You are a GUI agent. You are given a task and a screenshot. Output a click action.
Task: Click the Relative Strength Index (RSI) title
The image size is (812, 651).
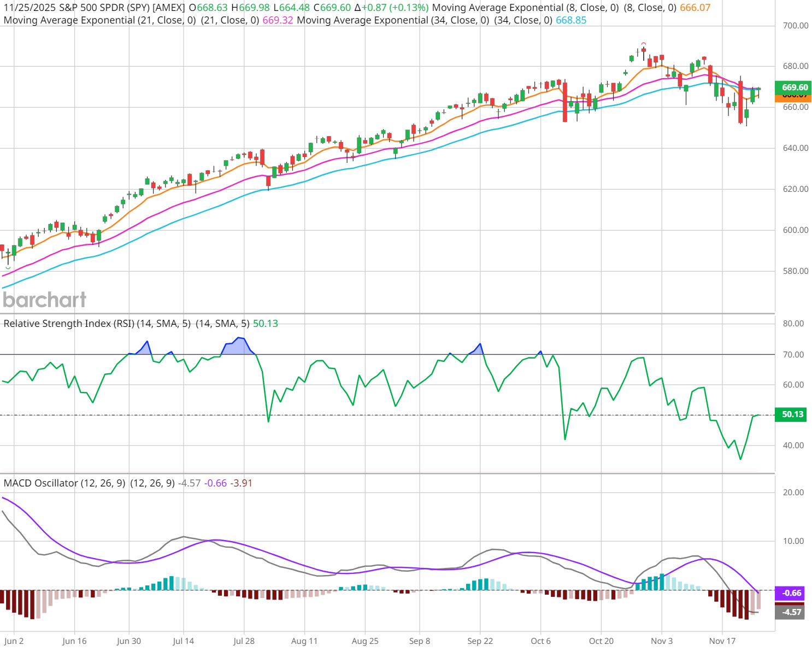97,324
